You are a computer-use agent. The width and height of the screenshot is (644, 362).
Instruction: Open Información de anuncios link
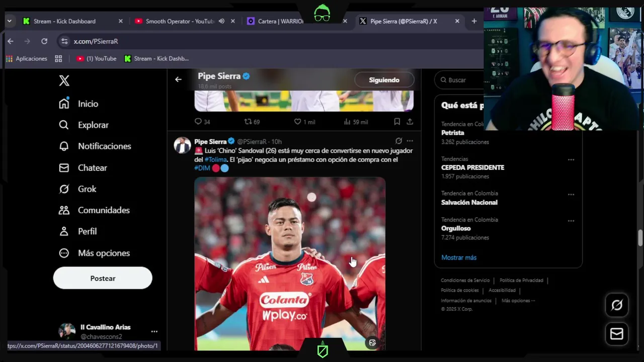[x=466, y=301]
